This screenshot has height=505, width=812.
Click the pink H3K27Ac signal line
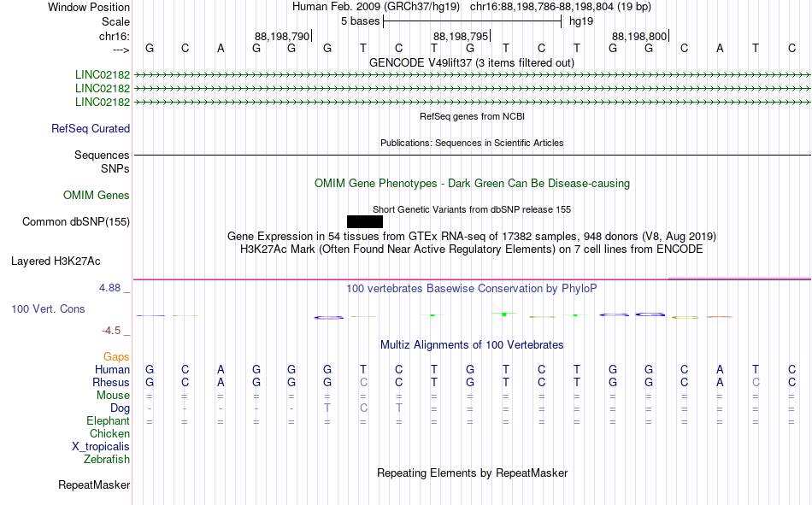click(473, 279)
